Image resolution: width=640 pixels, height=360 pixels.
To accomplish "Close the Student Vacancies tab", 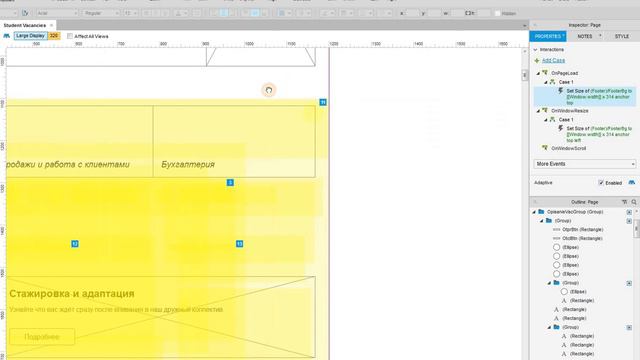I will (x=51, y=25).
